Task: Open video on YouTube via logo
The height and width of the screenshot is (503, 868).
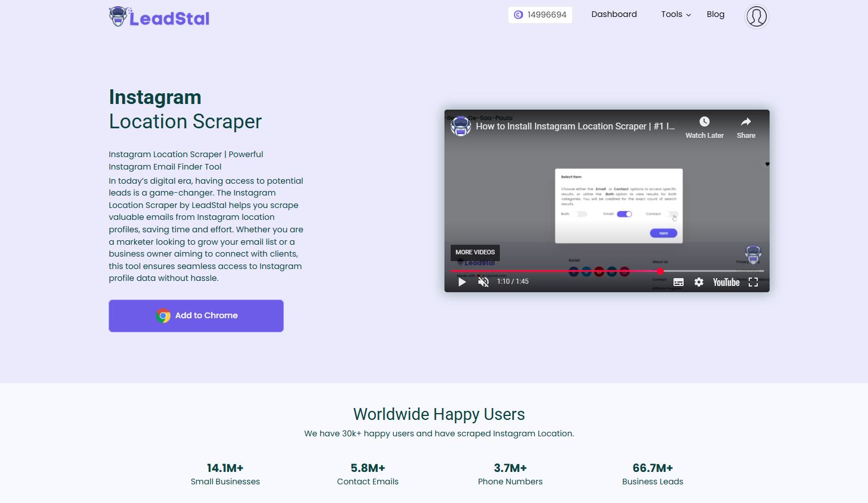Action: pyautogui.click(x=726, y=282)
